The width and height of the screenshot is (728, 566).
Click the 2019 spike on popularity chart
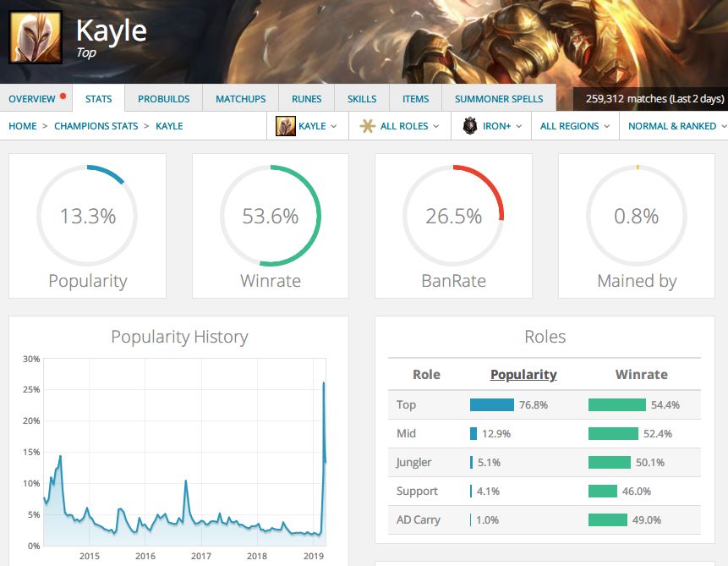tap(324, 383)
